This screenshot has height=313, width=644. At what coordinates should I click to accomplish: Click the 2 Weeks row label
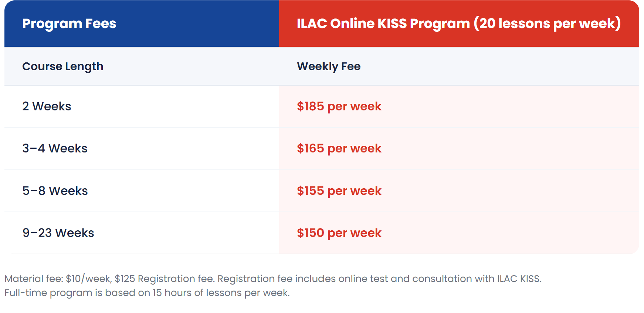47,106
